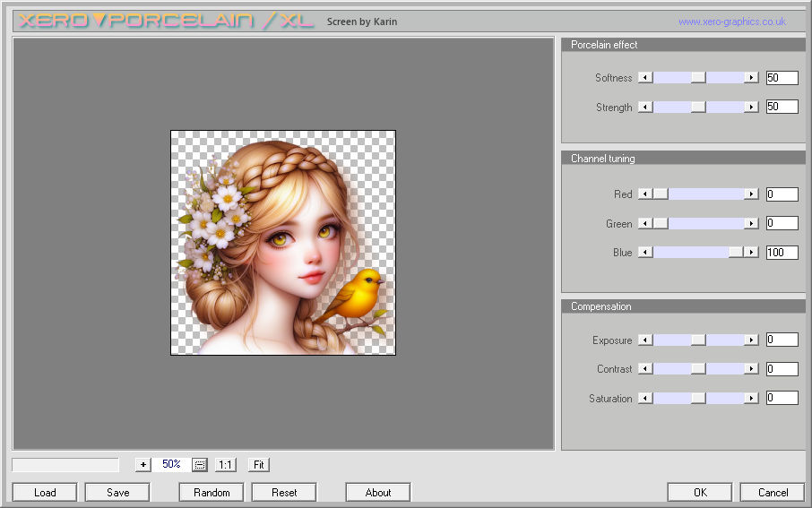Click the zoom in plus button
812x508 pixels.
click(143, 465)
